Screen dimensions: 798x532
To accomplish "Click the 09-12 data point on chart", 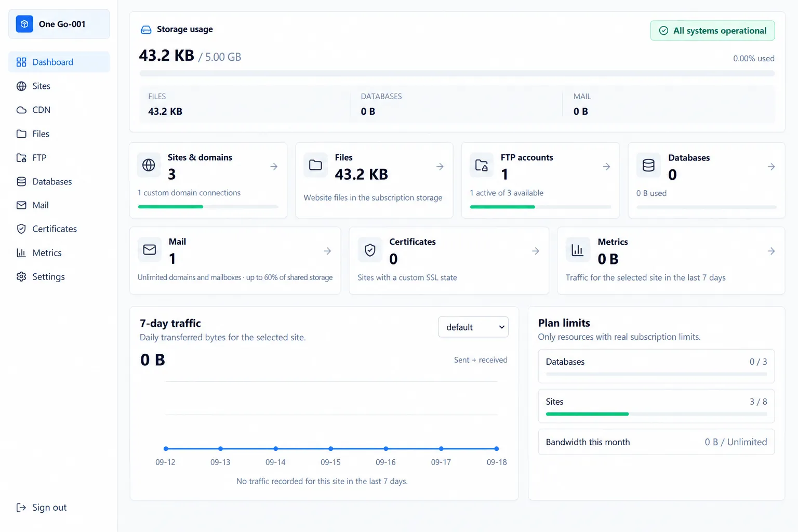I will (x=166, y=449).
